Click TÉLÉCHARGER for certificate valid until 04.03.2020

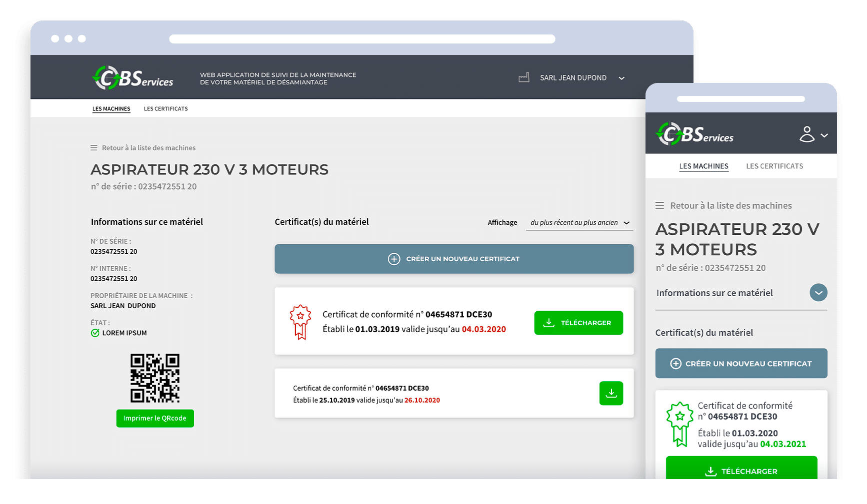pyautogui.click(x=578, y=323)
